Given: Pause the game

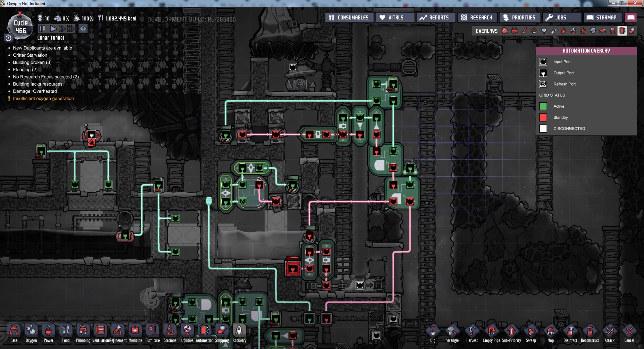Looking at the screenshot, I should [x=42, y=29].
